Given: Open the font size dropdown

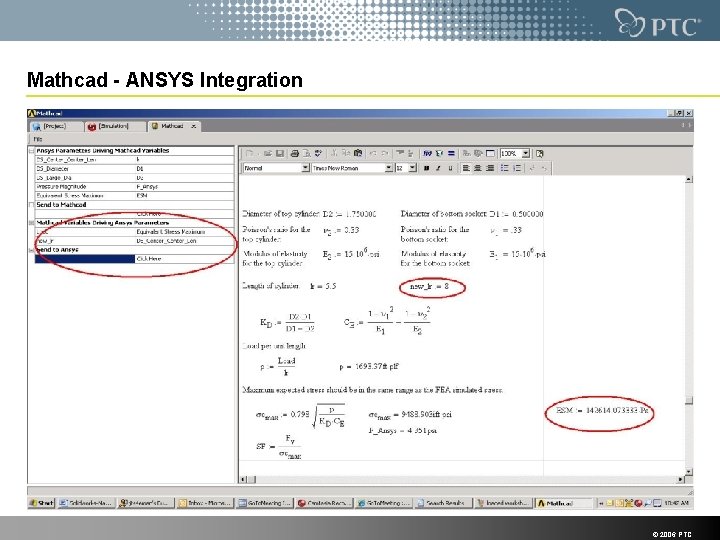Looking at the screenshot, I should point(413,168).
